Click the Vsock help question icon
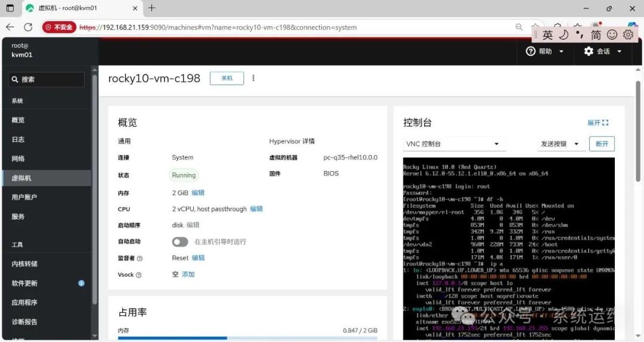Screen dimensions: 644x342 coord(138,275)
